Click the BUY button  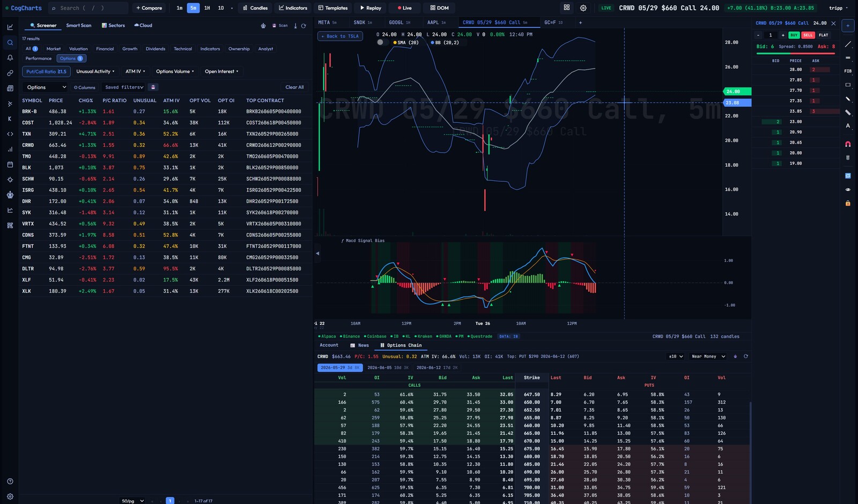(794, 35)
